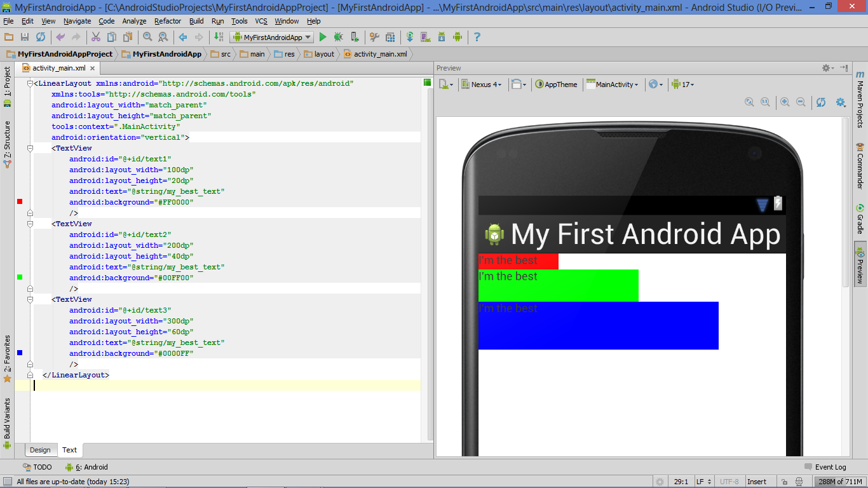The image size is (868, 488).
Task: Copy using the toolbar copy icon
Action: point(112,37)
